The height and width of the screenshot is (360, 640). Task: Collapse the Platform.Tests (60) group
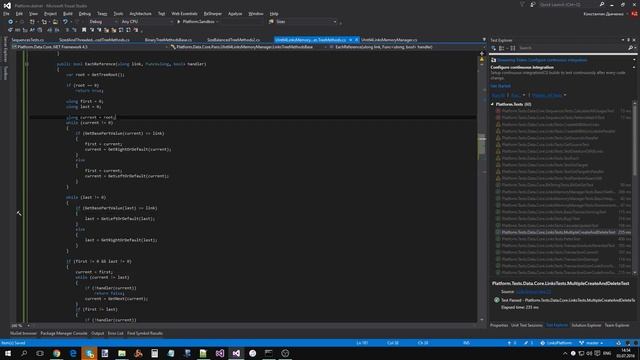pyautogui.click(x=492, y=104)
